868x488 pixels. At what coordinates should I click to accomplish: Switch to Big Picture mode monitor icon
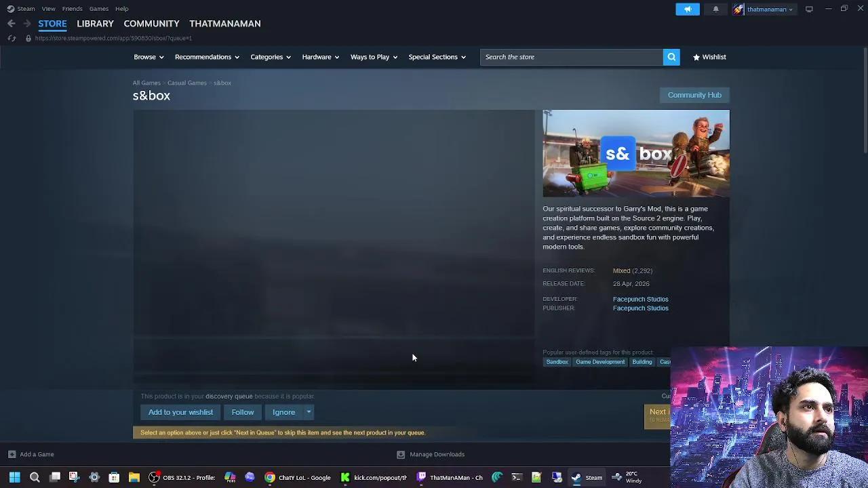coord(809,9)
